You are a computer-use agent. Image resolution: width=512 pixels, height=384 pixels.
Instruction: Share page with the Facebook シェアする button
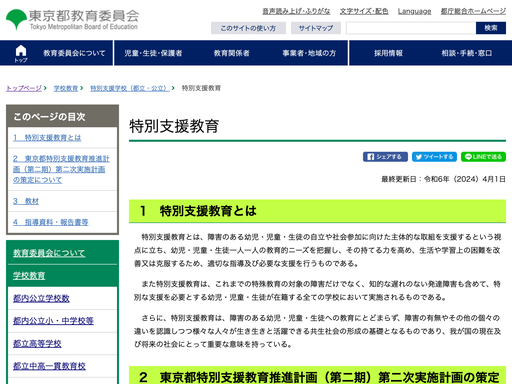click(385, 157)
